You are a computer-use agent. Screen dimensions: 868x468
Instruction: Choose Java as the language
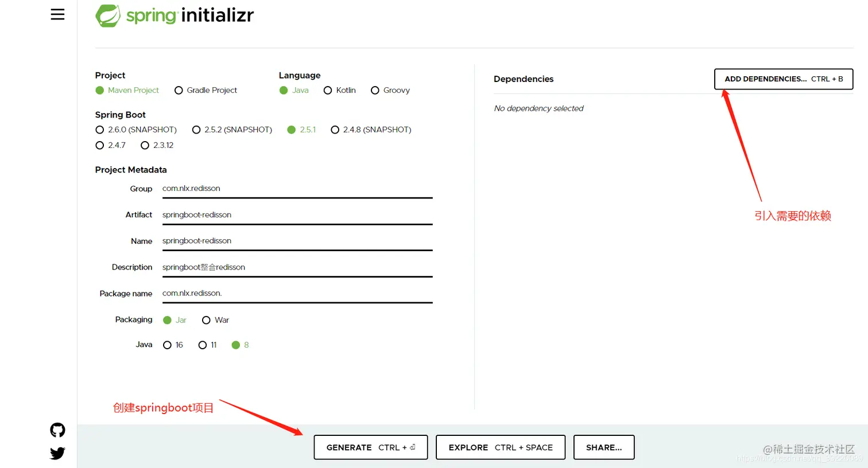[294, 90]
